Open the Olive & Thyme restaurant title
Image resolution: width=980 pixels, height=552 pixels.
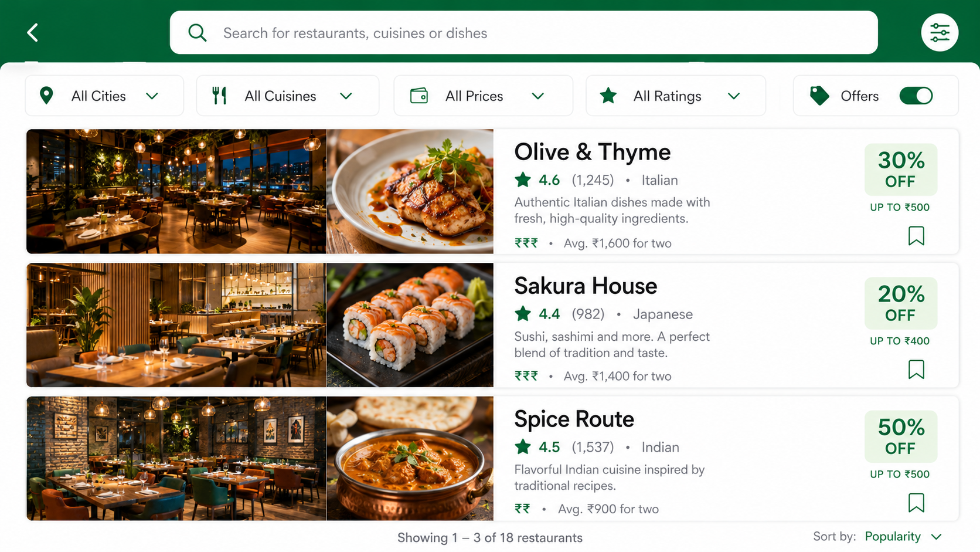(592, 152)
